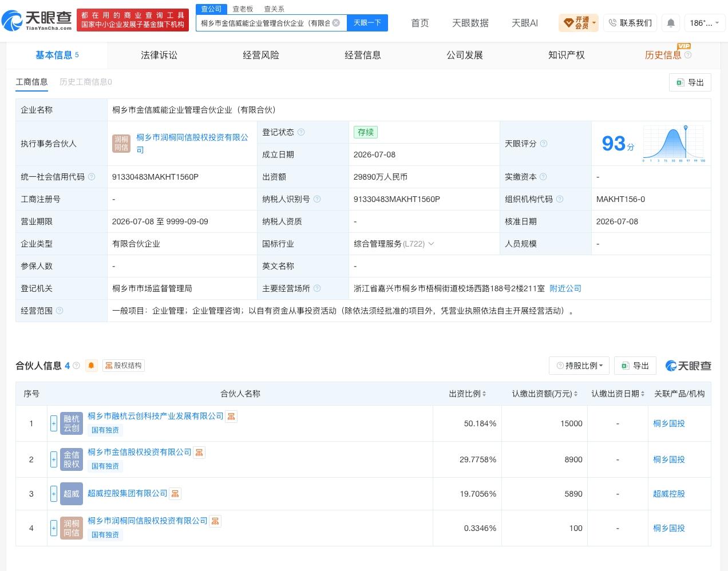Click the score distribution chart

coord(674,144)
